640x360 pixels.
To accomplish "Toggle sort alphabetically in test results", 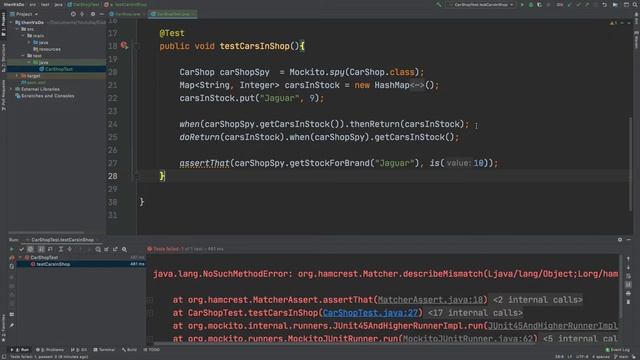I will [x=41, y=249].
